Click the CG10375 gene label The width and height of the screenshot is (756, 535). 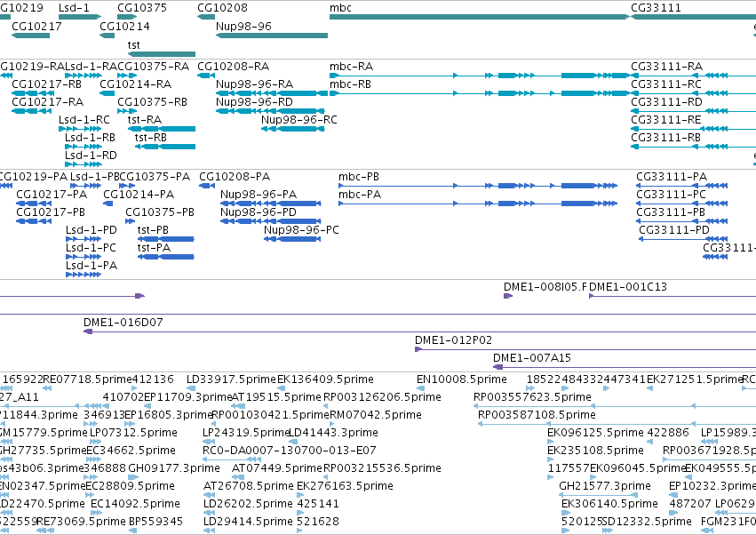142,8
